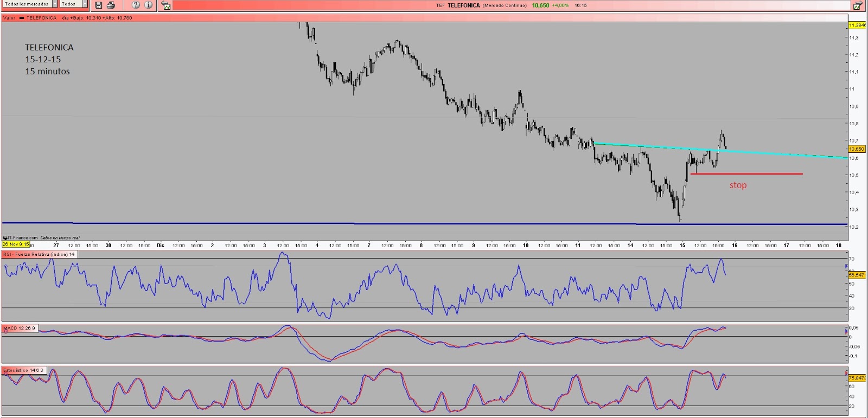Select the TEF TELEFONICA ticker title
The image size is (868, 418).
pos(458,5)
